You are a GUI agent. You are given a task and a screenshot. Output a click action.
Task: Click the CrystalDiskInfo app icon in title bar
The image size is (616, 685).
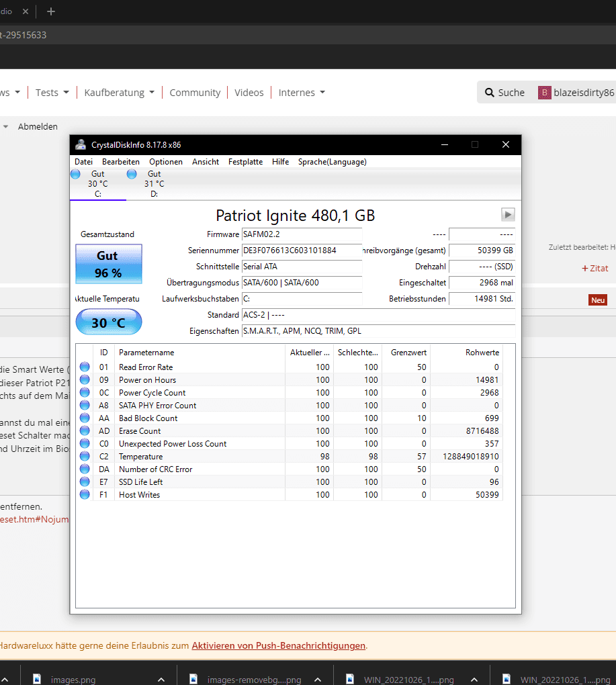point(81,144)
